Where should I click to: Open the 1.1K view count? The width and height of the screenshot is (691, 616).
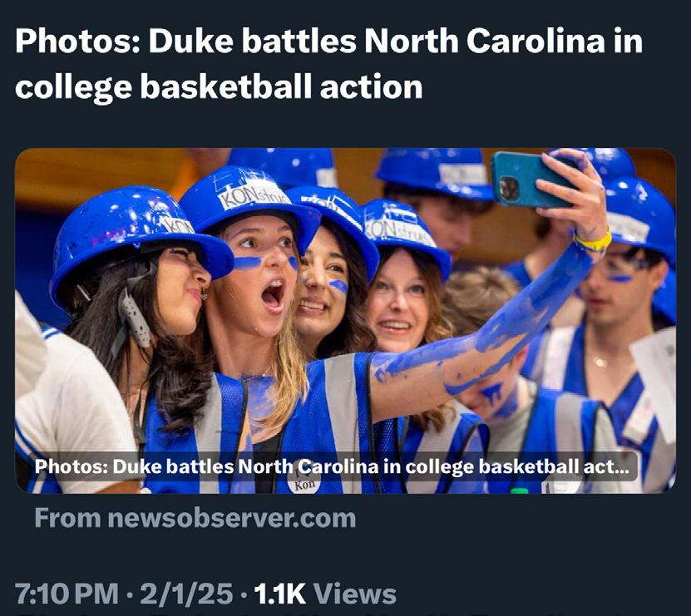click(280, 594)
